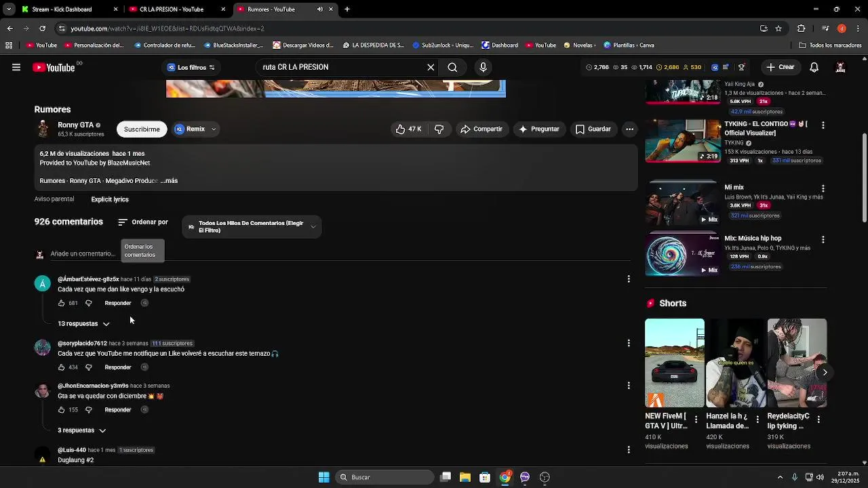Mute the Rumores tab audio
This screenshot has width=868, height=488.
[320, 9]
